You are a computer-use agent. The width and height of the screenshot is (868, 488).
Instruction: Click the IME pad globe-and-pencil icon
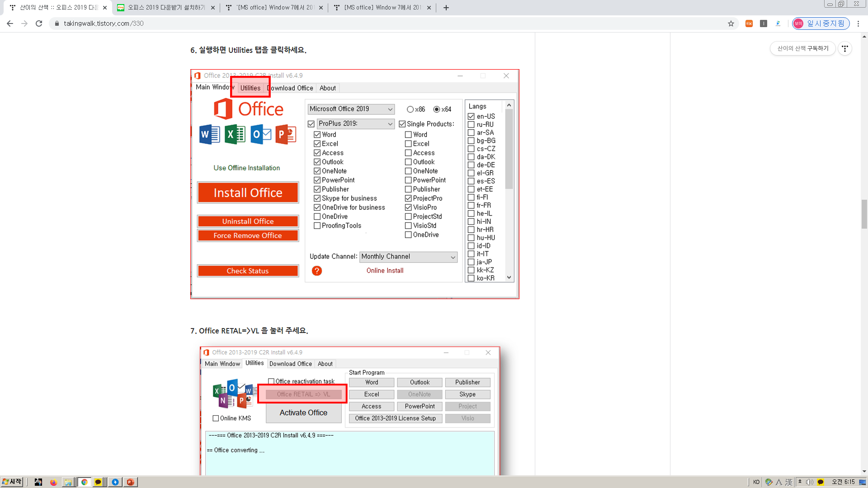769,482
